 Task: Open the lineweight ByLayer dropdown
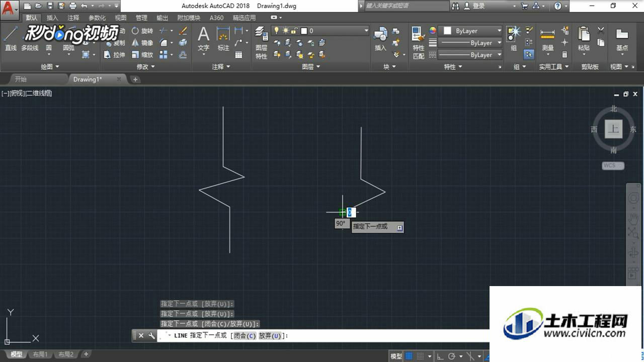[471, 43]
